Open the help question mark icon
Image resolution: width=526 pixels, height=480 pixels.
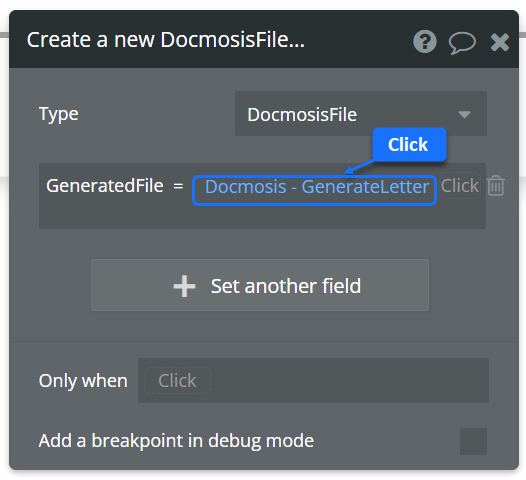(425, 42)
